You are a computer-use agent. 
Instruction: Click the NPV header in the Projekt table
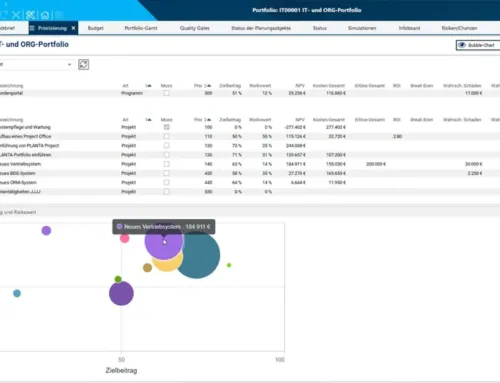(x=300, y=120)
